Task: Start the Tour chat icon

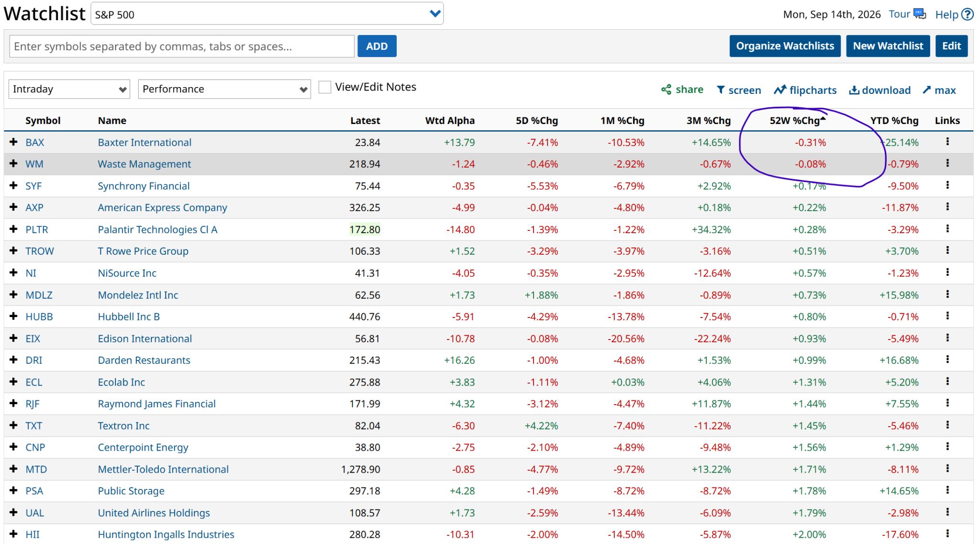Action: tap(920, 14)
